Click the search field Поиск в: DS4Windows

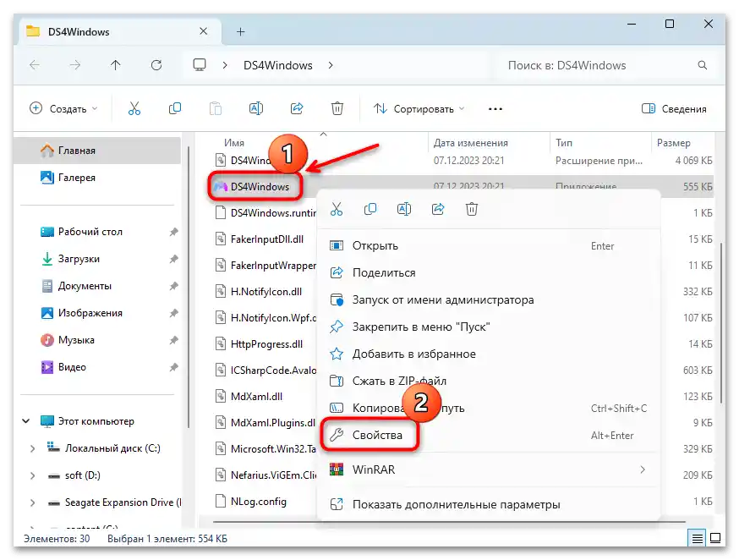(604, 65)
